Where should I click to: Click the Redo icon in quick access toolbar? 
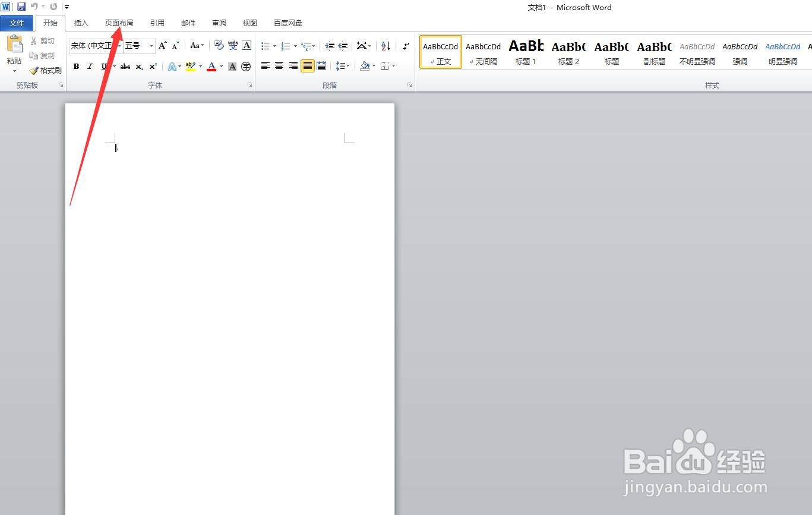pyautogui.click(x=53, y=7)
